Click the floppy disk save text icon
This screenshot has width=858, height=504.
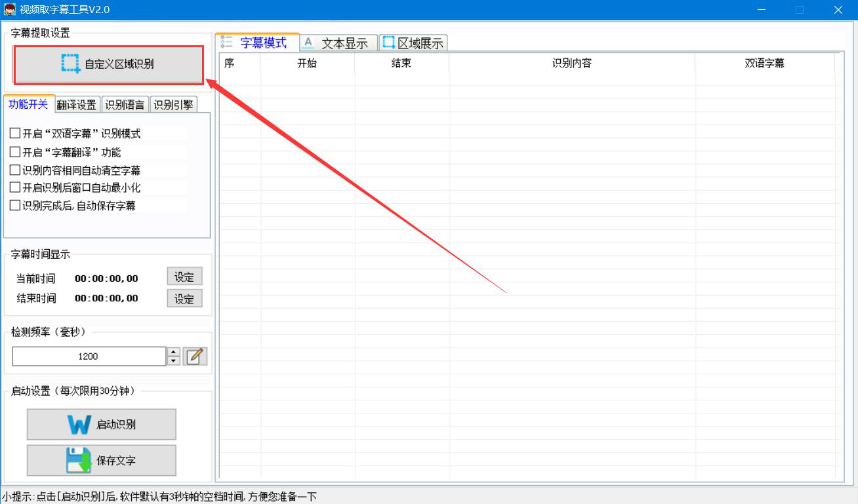79,460
